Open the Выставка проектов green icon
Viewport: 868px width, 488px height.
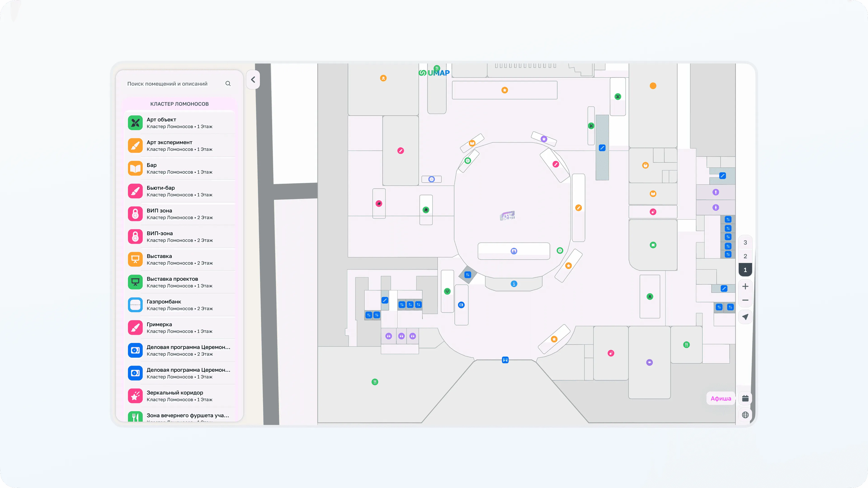(135, 282)
